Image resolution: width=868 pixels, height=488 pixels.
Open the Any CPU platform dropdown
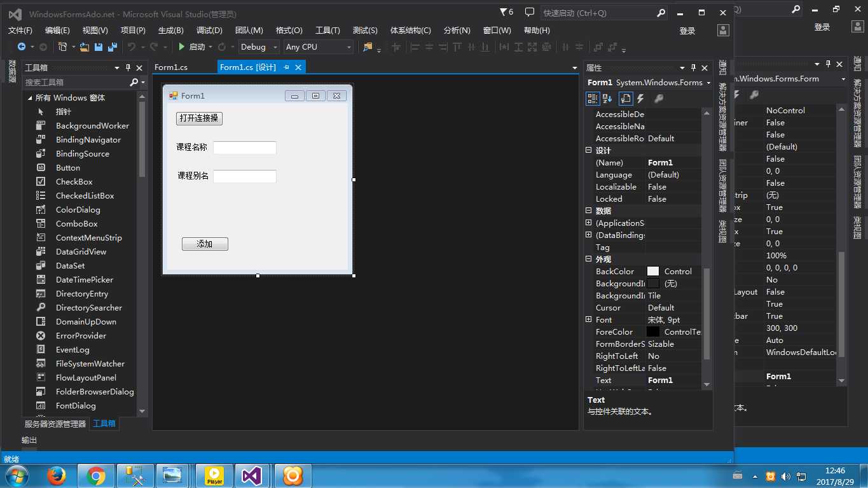coord(318,47)
